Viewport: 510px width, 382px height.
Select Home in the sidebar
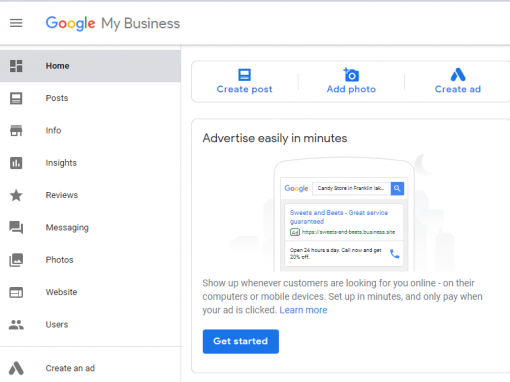point(90,66)
